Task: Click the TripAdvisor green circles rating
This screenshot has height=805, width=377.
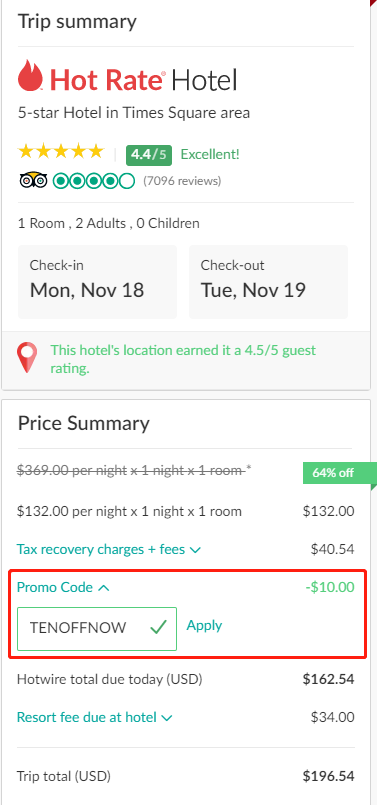Action: (x=93, y=181)
